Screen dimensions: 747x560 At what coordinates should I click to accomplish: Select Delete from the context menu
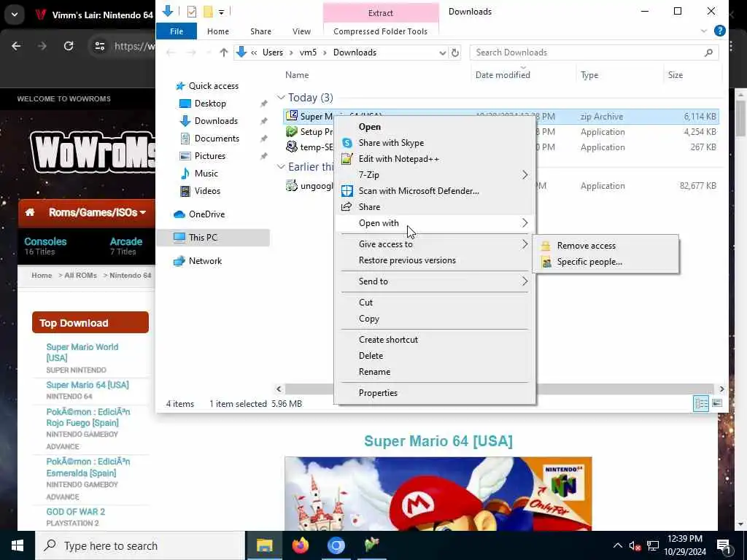pyautogui.click(x=371, y=356)
